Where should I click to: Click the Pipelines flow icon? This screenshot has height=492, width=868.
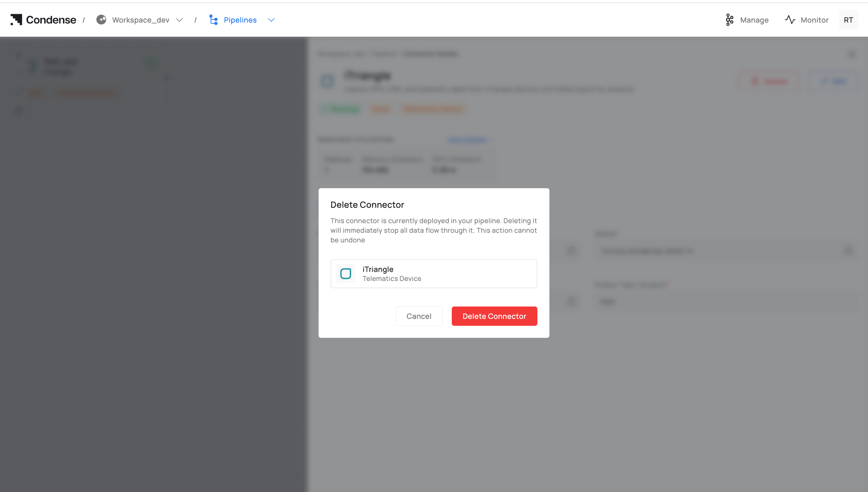[214, 20]
